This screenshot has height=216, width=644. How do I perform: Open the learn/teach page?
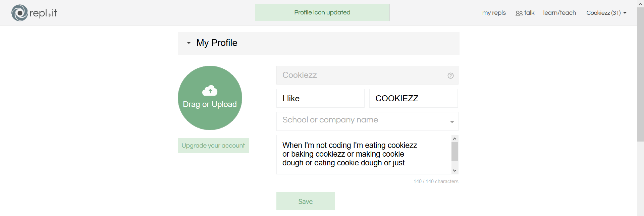[x=559, y=13]
